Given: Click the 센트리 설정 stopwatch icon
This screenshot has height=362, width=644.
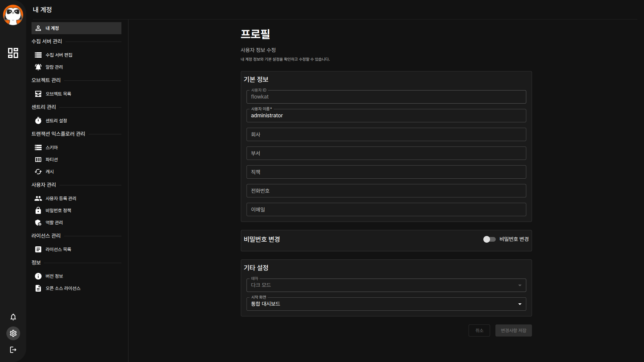Looking at the screenshot, I should (x=38, y=121).
